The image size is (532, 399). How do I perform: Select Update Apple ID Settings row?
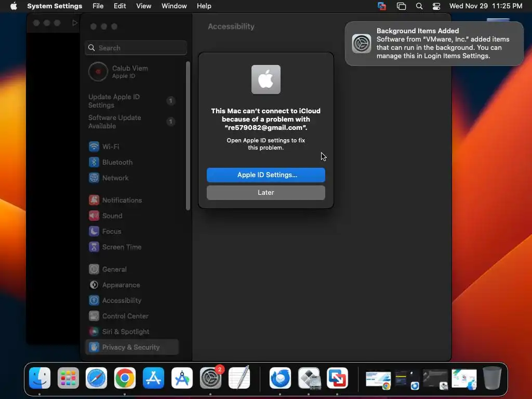coord(132,101)
